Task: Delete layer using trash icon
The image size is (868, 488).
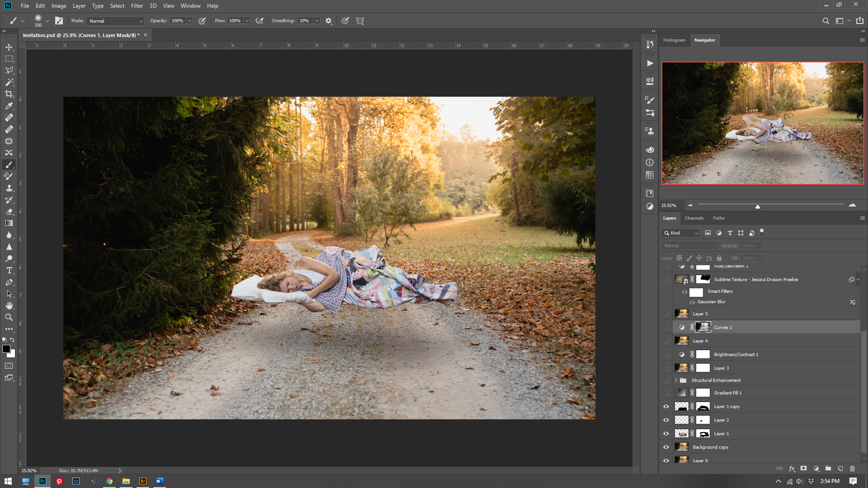Action: point(853,469)
